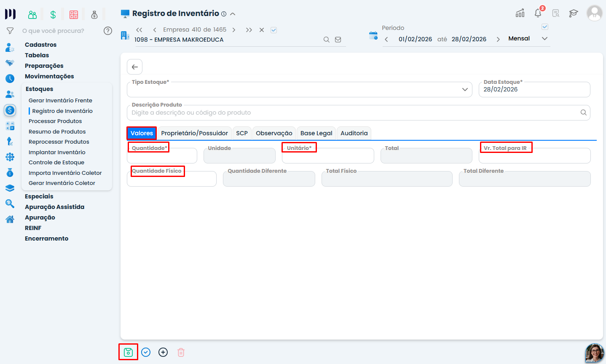
Task: Clear company selection with X icon
Action: 262,30
